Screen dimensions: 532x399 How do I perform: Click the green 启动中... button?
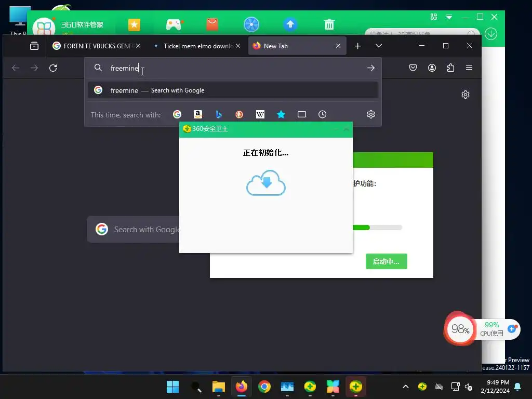coord(387,261)
